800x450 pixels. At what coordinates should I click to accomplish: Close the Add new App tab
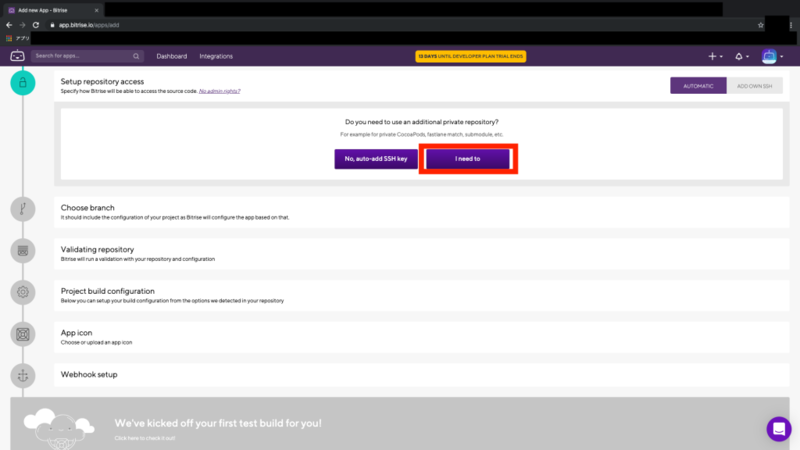click(96, 10)
